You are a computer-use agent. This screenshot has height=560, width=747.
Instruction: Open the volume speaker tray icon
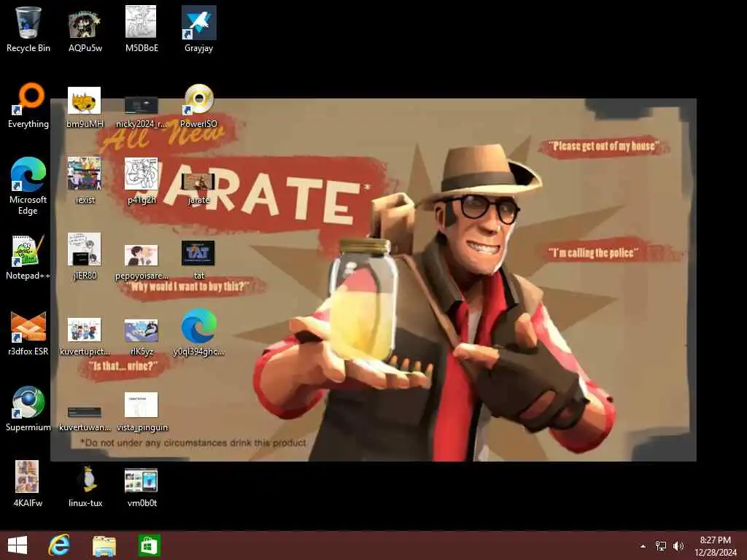678,546
